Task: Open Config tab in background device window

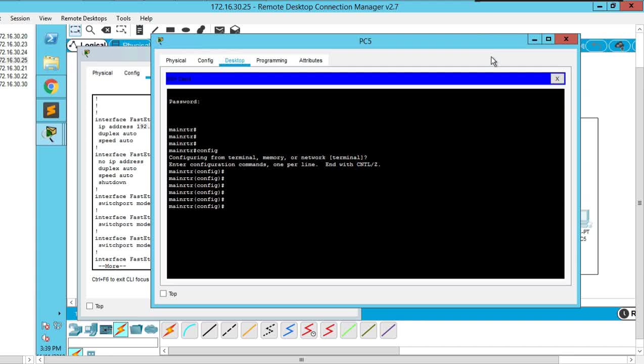Action: (132, 73)
